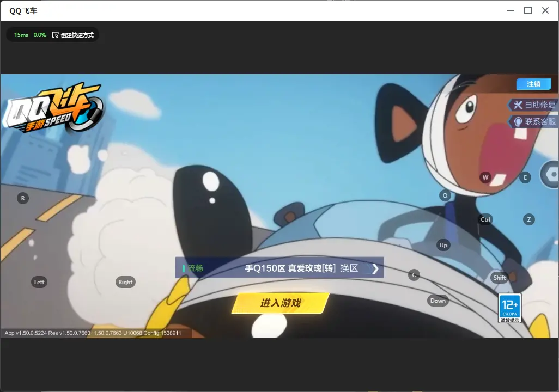This screenshot has height=392, width=559.
Task: Click the Q key overlay button
Action: pyautogui.click(x=445, y=195)
